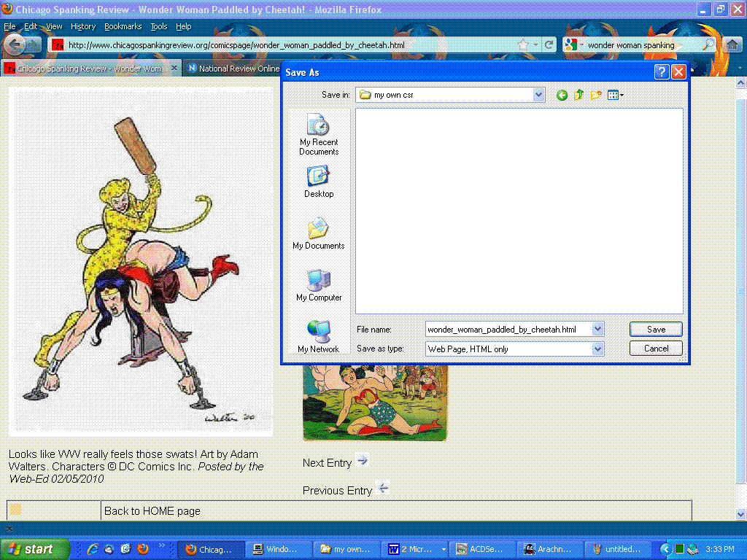Click Back to HOME page link
Screen dimensions: 747x560
pos(152,511)
